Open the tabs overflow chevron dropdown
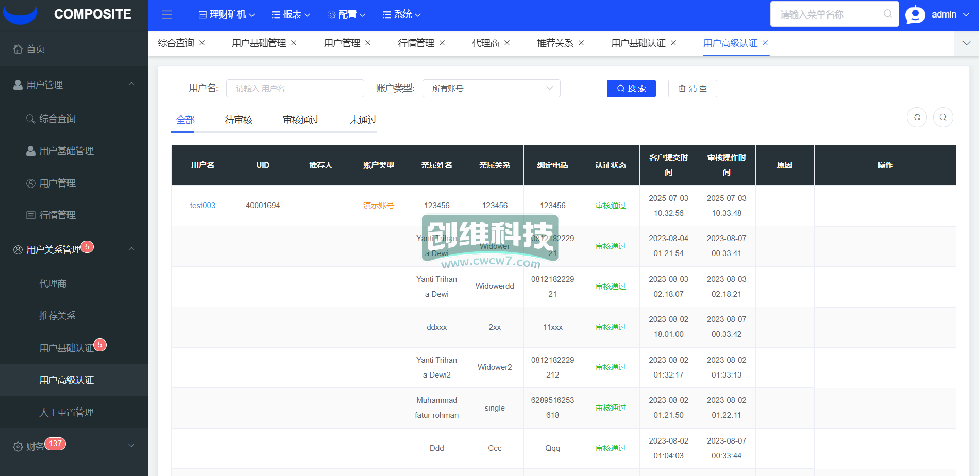The height and width of the screenshot is (476, 980). tap(966, 43)
